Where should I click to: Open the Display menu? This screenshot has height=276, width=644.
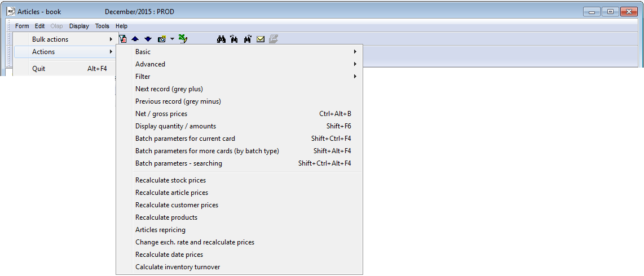pyautogui.click(x=80, y=26)
